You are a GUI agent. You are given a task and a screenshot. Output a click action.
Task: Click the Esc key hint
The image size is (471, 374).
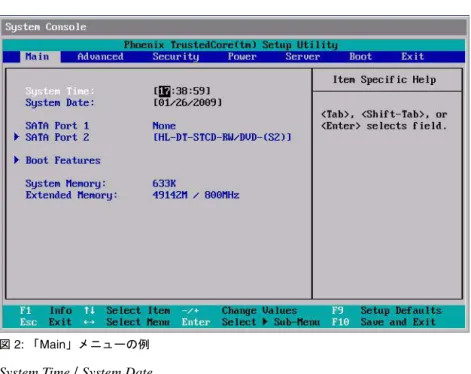(x=28, y=322)
